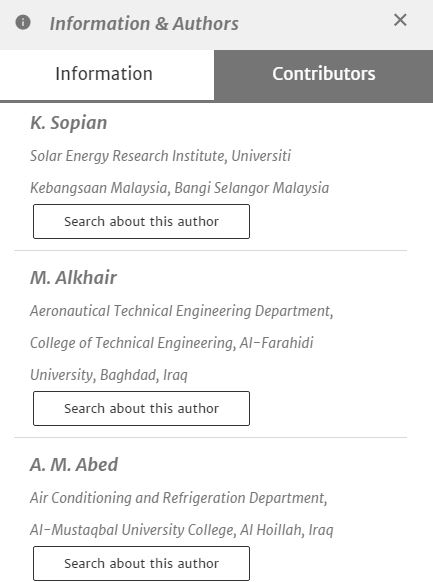Screen dimensions: 433x582
Task: Search about author M. Alkhair
Action: (x=141, y=408)
